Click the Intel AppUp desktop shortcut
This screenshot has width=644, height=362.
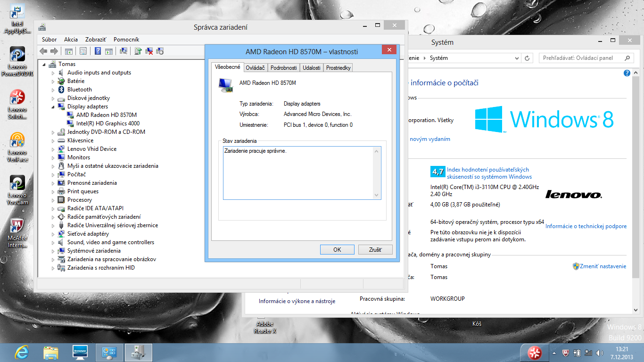[17, 19]
